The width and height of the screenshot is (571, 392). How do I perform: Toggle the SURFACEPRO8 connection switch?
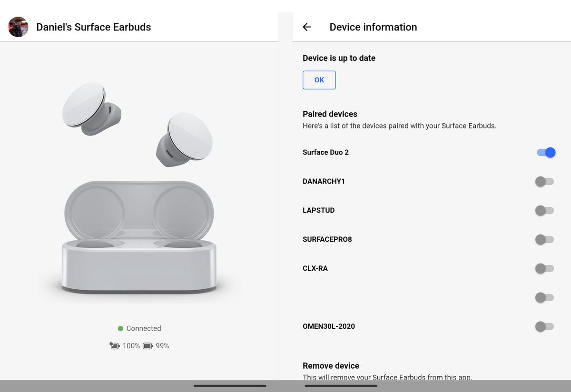[x=544, y=239]
